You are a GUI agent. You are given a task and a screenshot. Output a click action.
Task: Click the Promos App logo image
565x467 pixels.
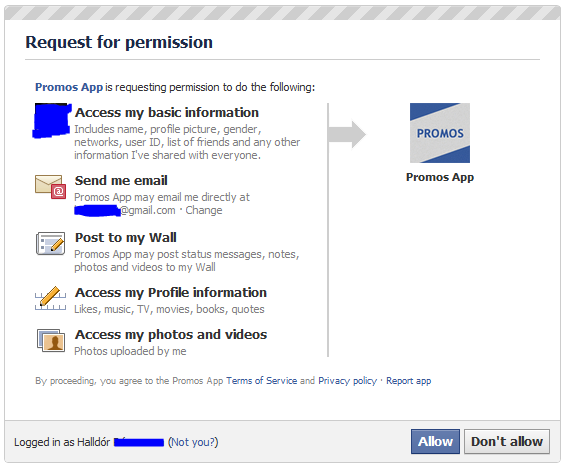point(440,133)
